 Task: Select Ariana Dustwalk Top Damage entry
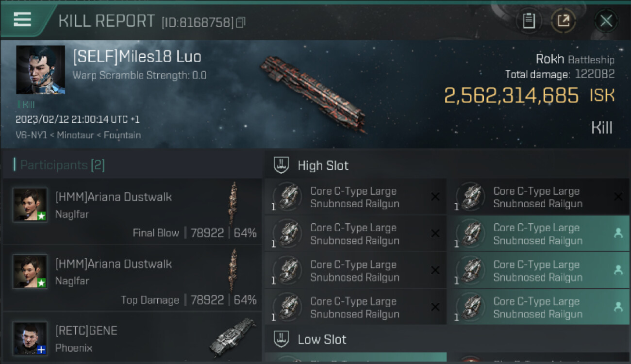click(131, 279)
